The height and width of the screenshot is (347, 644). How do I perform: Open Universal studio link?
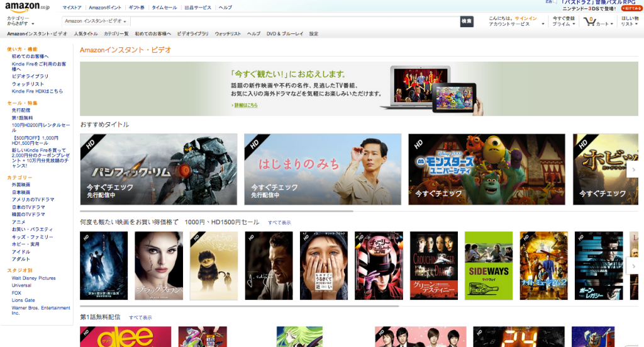click(x=21, y=285)
